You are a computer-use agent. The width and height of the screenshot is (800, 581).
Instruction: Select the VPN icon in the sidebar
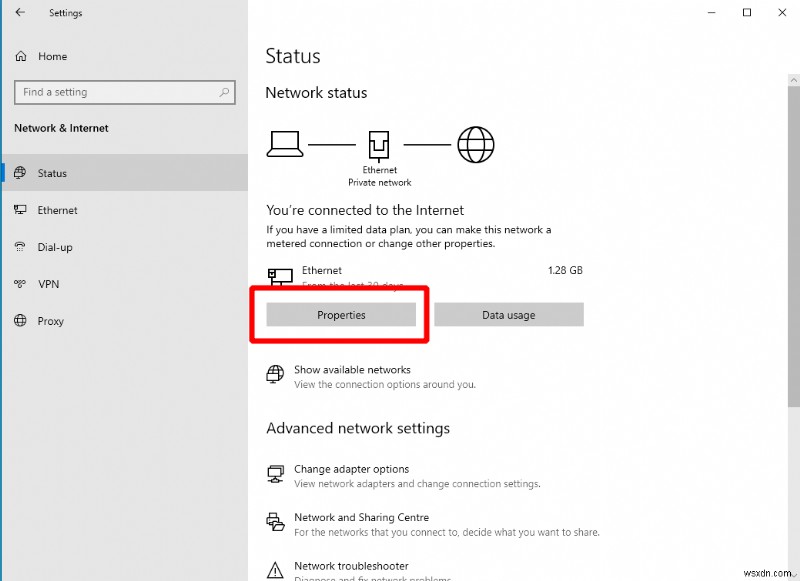[x=21, y=284]
